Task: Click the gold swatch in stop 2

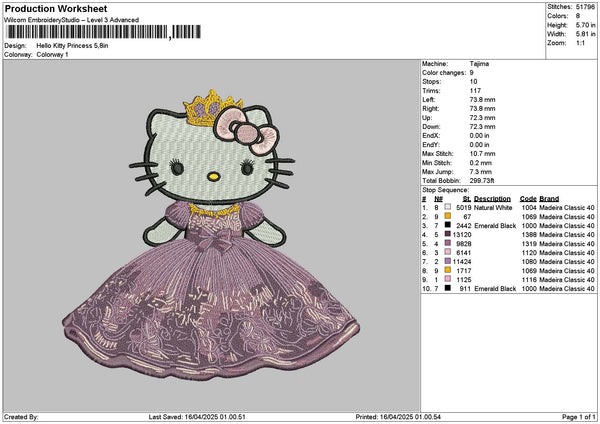Action: pos(448,216)
